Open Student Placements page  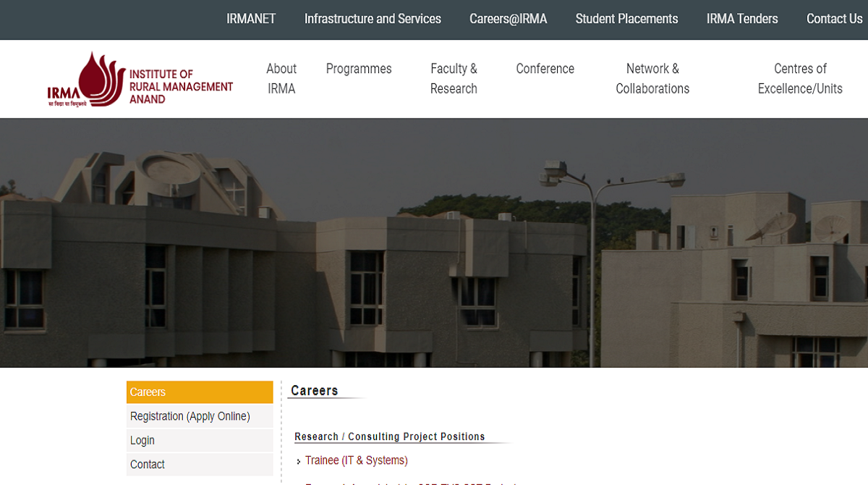click(626, 19)
